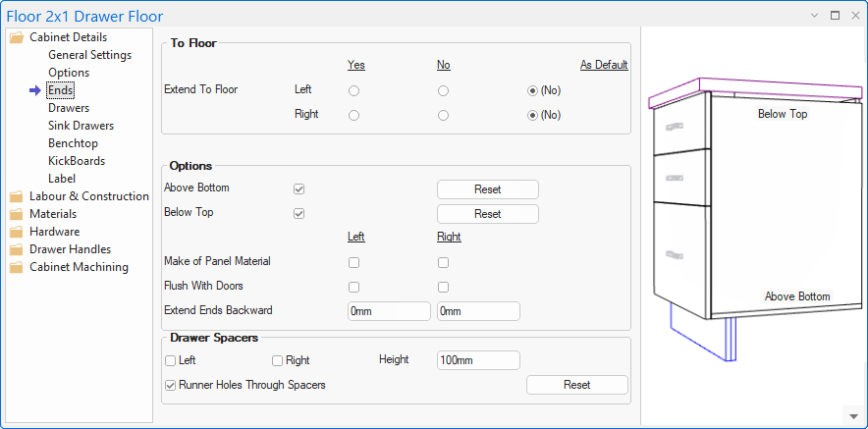Image resolution: width=868 pixels, height=429 pixels.
Task: Click the Hardware folder icon
Action: (16, 232)
